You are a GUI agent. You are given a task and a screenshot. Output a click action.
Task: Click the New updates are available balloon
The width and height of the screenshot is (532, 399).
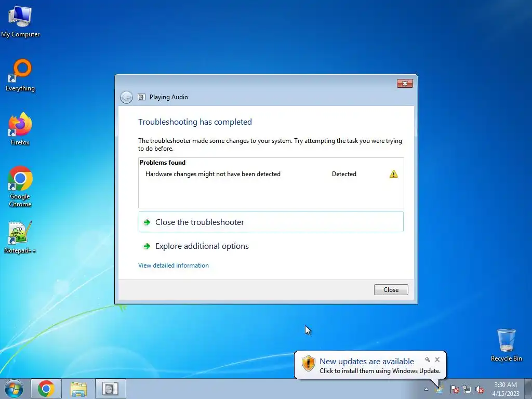click(370, 365)
